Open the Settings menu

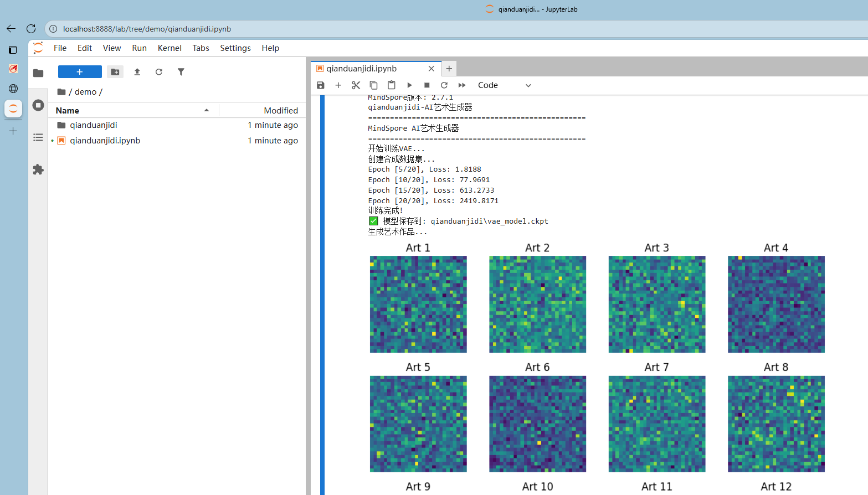coord(235,48)
